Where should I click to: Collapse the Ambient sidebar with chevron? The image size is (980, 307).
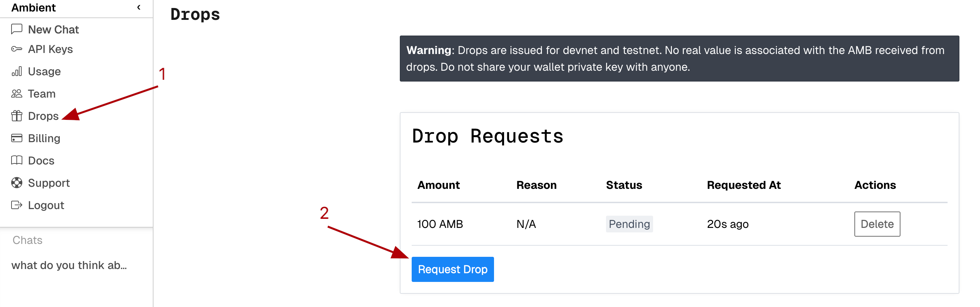coord(139,8)
